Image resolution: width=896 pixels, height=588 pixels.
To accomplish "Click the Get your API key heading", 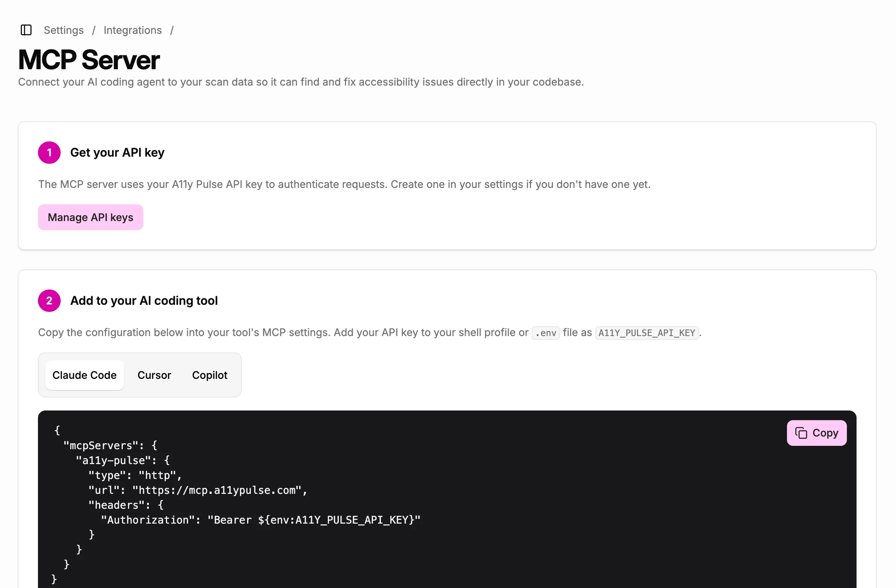I will click(117, 153).
